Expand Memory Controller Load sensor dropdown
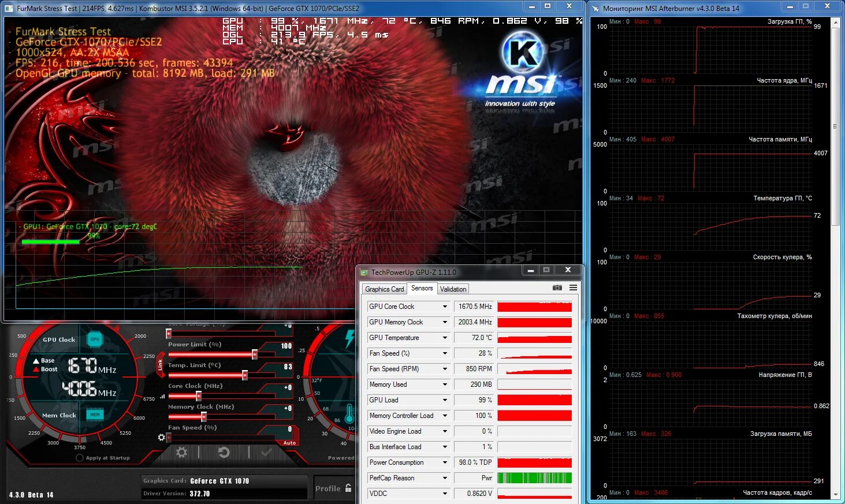This screenshot has width=845, height=504. pos(445,416)
